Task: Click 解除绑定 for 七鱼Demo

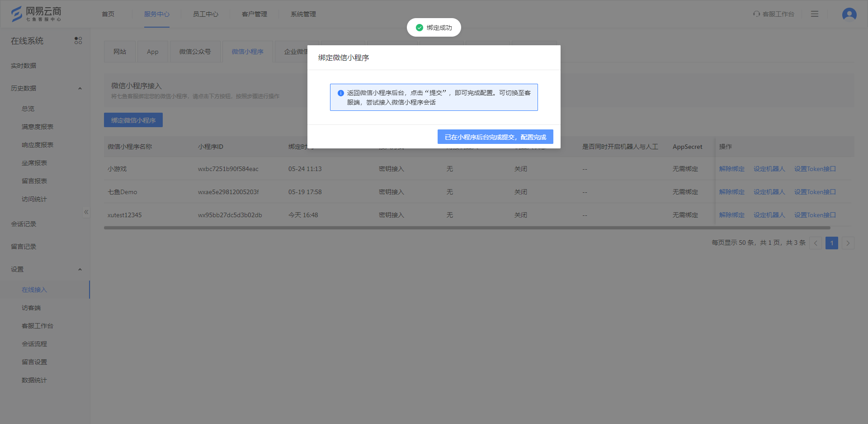Action: [732, 192]
